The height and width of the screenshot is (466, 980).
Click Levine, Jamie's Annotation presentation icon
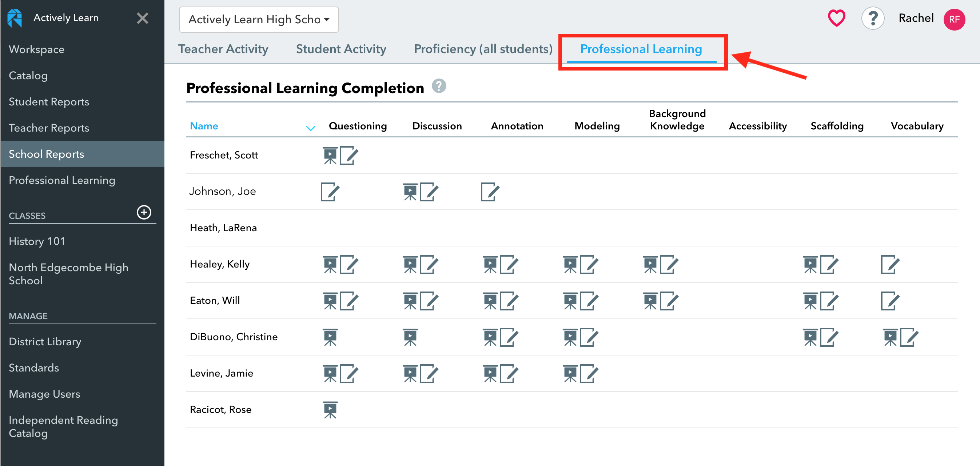490,374
